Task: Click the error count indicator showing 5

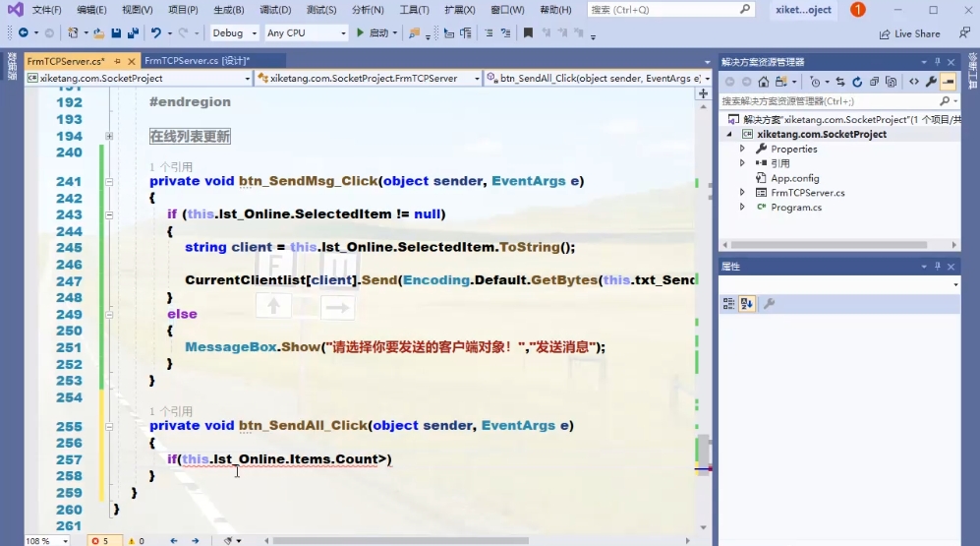Action: pyautogui.click(x=99, y=540)
